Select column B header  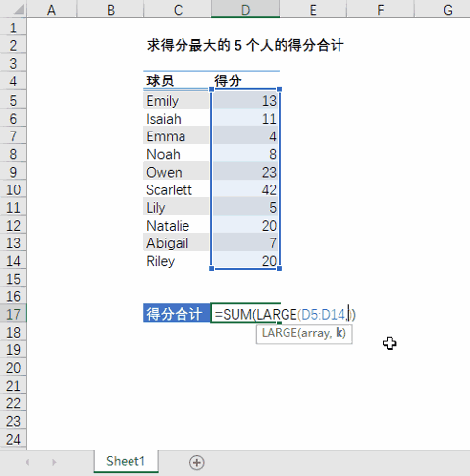[110, 9]
